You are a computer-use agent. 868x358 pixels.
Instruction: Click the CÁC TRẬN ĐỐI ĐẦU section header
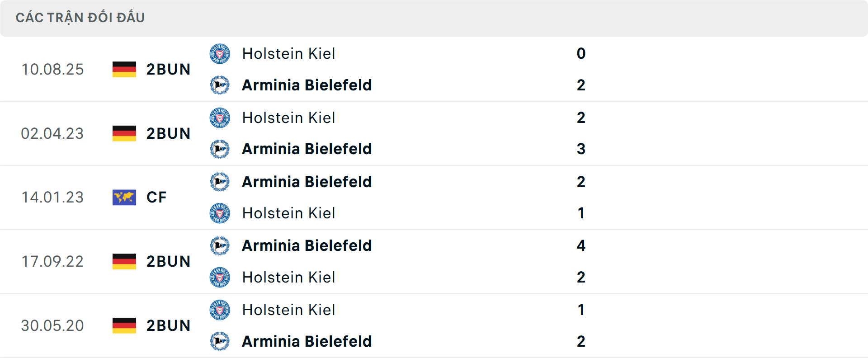coord(80,17)
